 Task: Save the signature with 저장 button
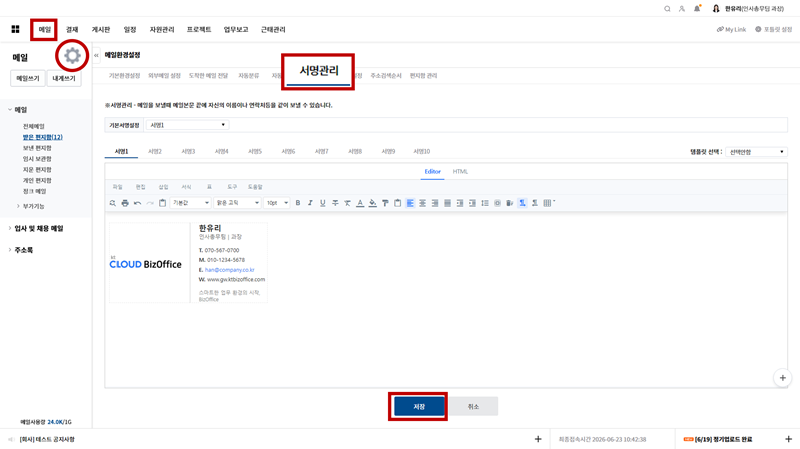(419, 407)
